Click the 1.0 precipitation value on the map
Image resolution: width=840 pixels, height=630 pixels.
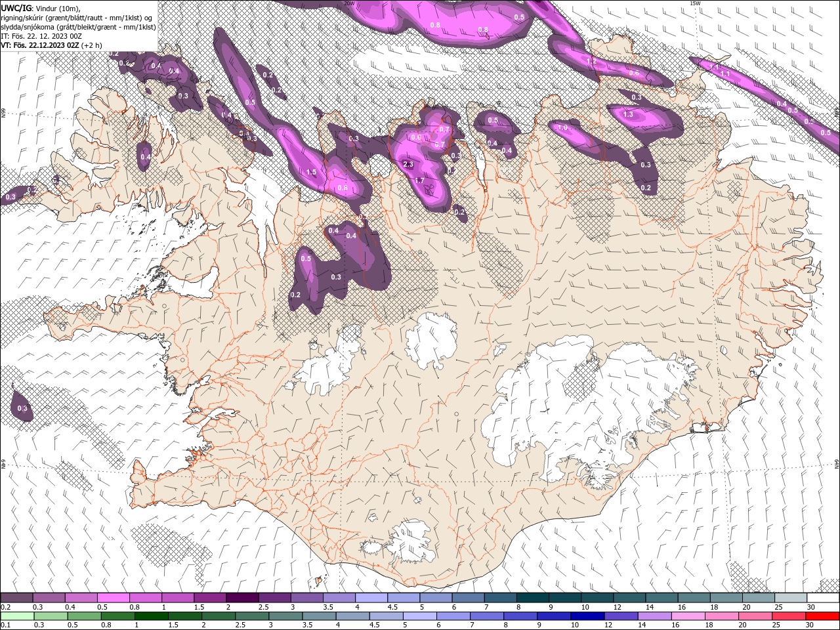coord(562,128)
